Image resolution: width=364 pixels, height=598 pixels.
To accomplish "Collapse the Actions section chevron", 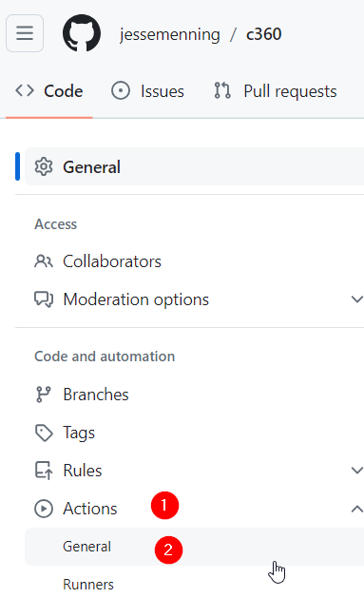I will coord(356,509).
